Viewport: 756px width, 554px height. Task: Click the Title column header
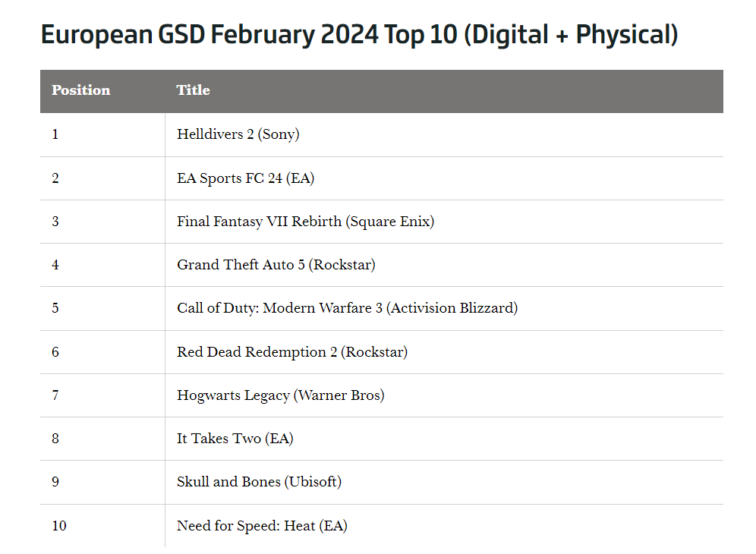click(x=194, y=90)
